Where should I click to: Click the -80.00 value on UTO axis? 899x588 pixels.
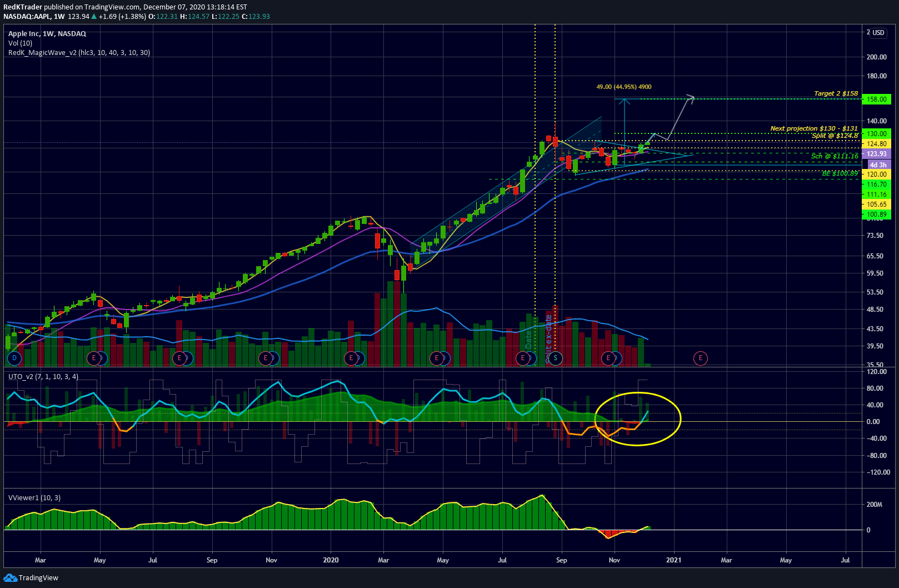pos(876,456)
